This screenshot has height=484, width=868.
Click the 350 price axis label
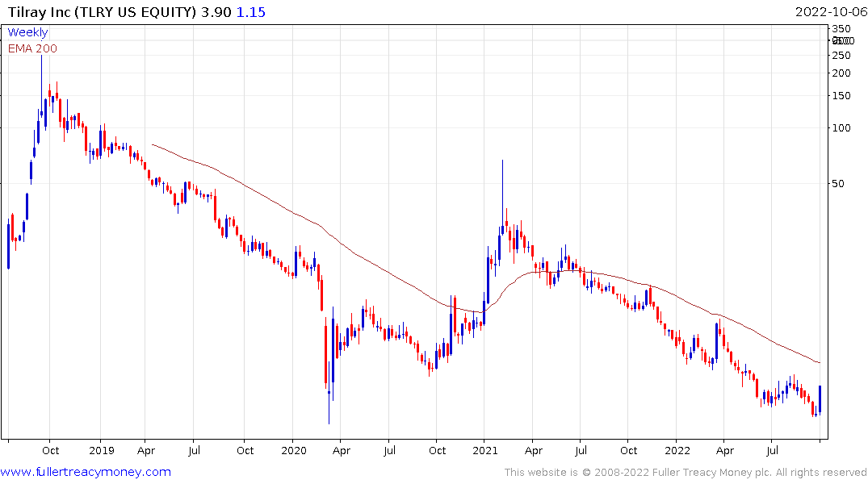click(841, 29)
